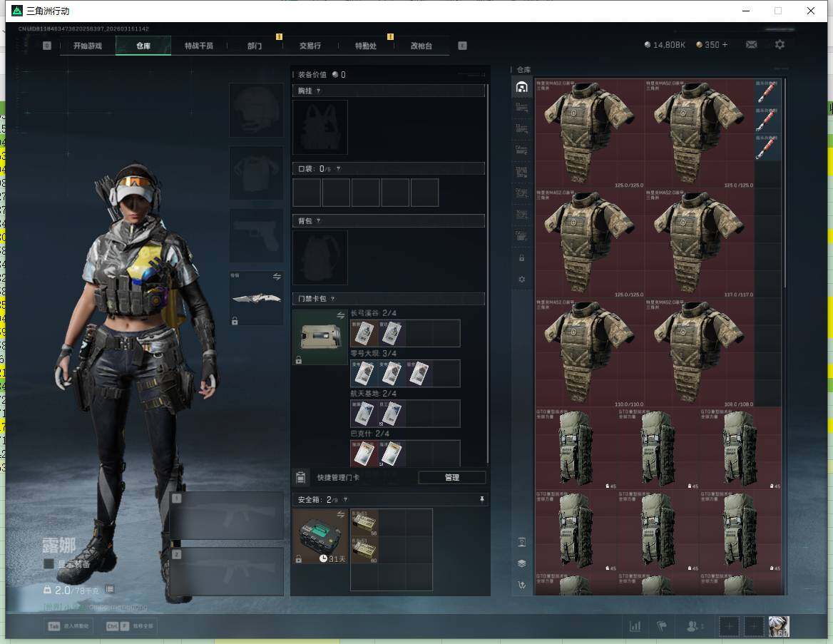Open the mail inbox envelope icon
This screenshot has width=833, height=644.
(751, 45)
